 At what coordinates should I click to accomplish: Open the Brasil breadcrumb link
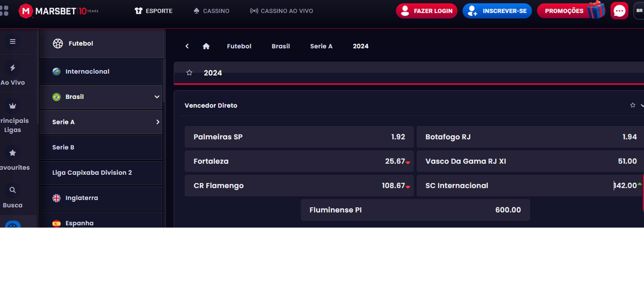[281, 46]
